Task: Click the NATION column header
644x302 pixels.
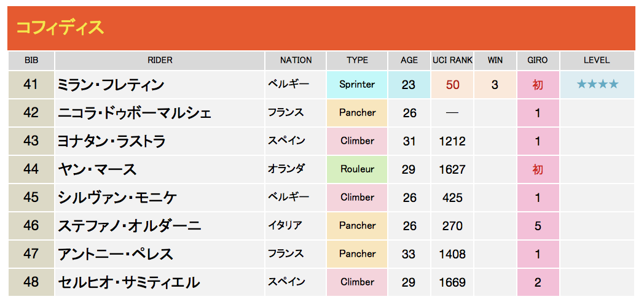Action: click(x=296, y=60)
